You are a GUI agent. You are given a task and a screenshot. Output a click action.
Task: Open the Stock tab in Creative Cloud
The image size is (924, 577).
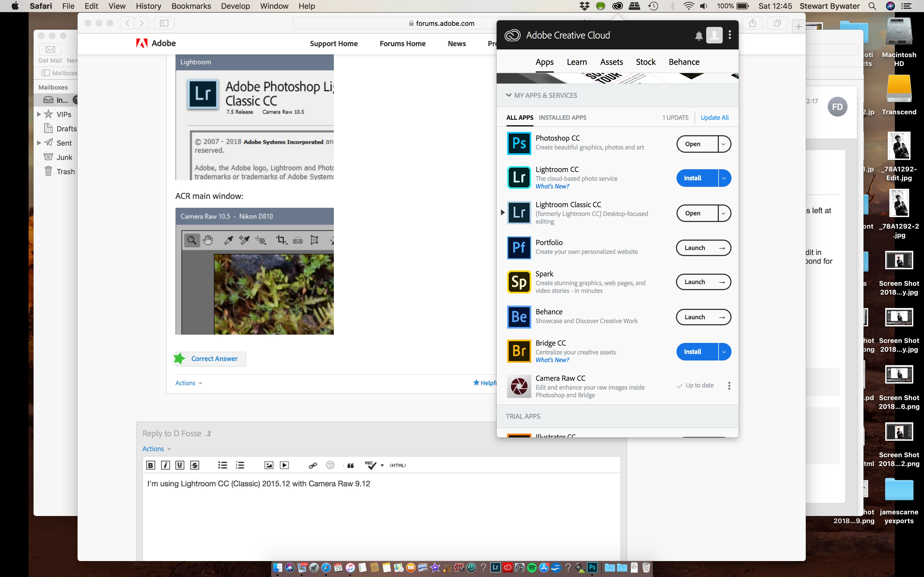coord(645,62)
